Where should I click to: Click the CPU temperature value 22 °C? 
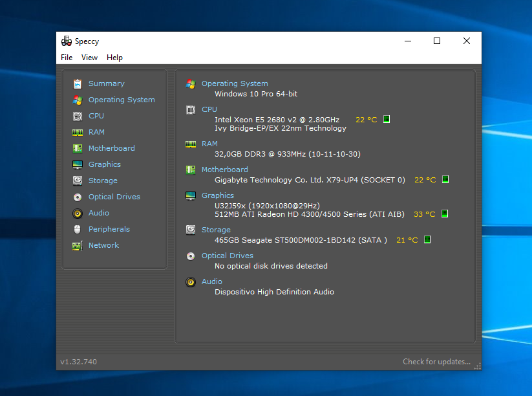tap(367, 120)
